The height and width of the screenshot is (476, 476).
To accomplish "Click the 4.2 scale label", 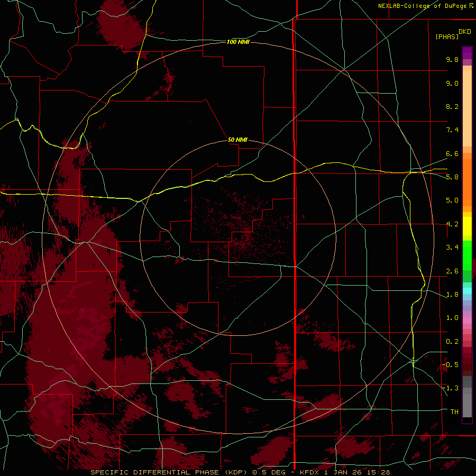I will click(x=452, y=224).
